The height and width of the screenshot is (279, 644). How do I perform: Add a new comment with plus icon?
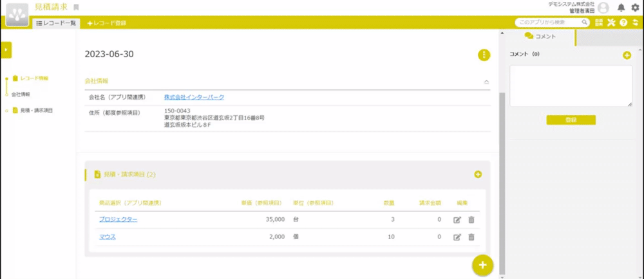pyautogui.click(x=627, y=55)
